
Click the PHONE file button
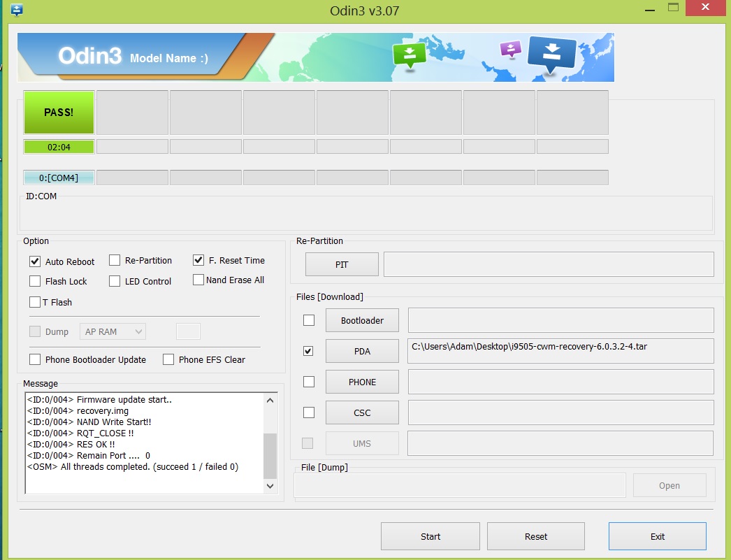pyautogui.click(x=362, y=382)
